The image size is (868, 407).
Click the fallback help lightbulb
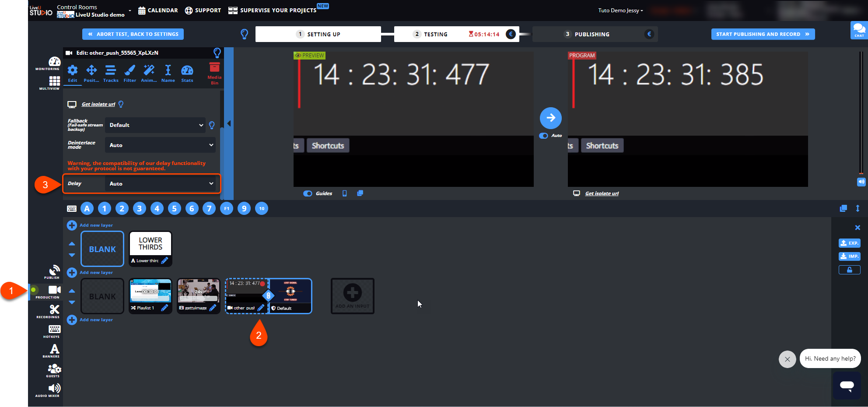coord(212,125)
